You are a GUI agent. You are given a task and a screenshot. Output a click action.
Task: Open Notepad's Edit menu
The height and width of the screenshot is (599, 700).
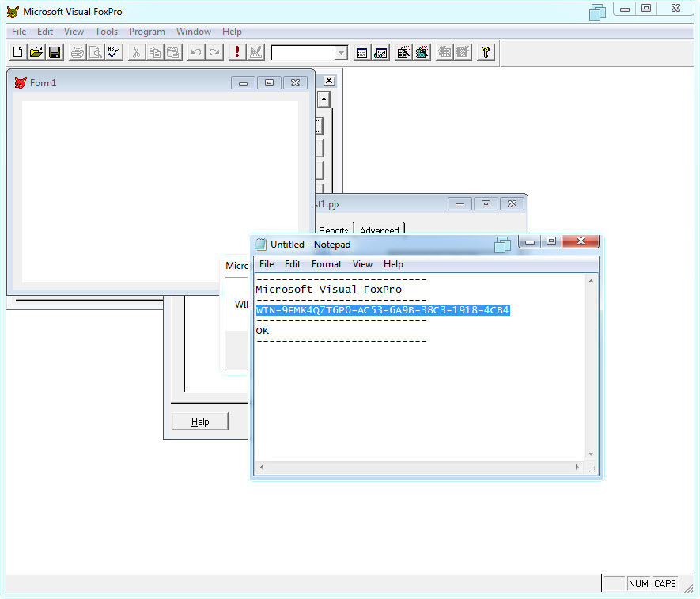293,264
